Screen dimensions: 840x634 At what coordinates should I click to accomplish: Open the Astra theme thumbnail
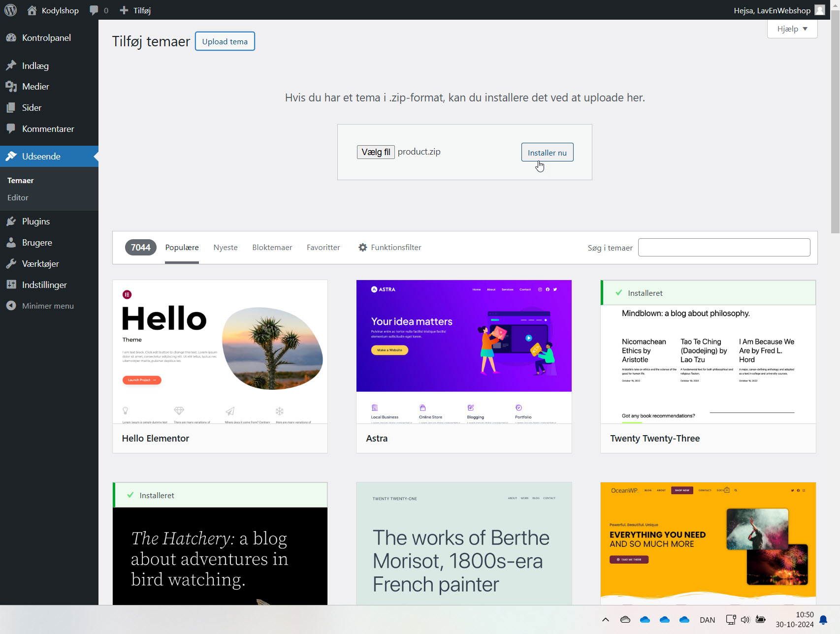464,351
